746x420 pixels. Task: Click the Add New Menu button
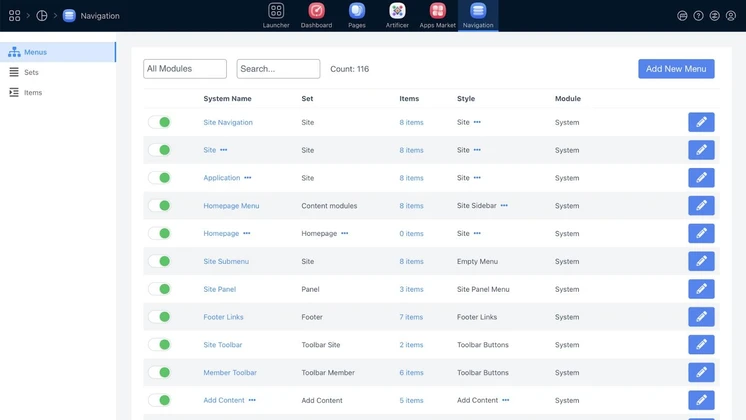tap(676, 69)
